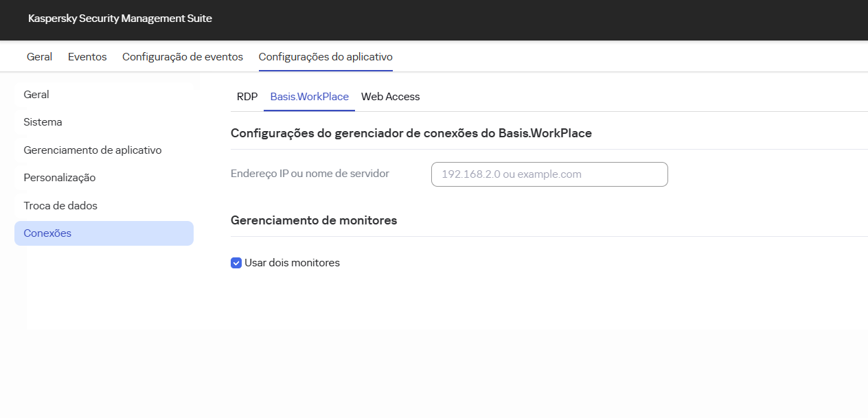This screenshot has width=868, height=418.
Task: Click the server address input field
Action: pos(549,174)
